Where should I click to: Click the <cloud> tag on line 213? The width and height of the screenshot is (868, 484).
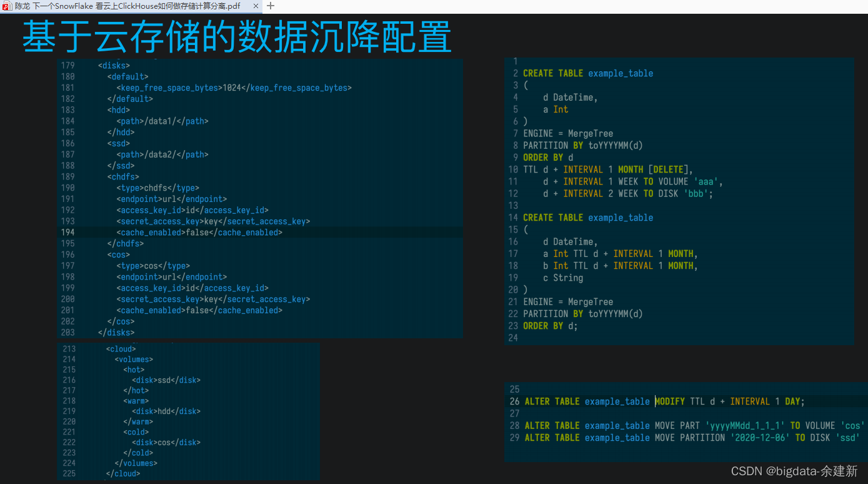point(121,349)
